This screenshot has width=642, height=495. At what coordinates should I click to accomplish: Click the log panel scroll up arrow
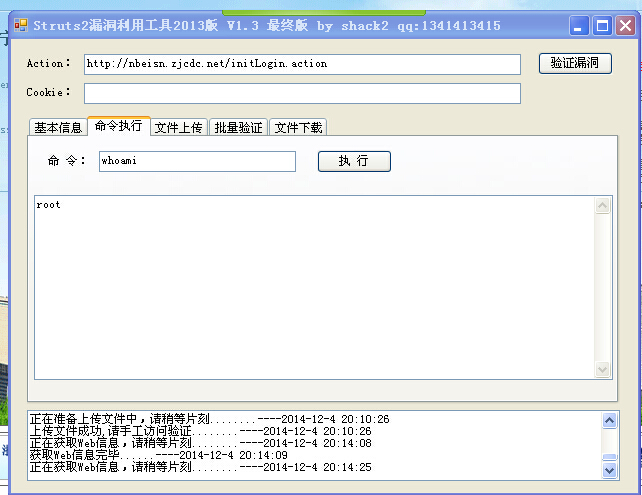(x=610, y=420)
